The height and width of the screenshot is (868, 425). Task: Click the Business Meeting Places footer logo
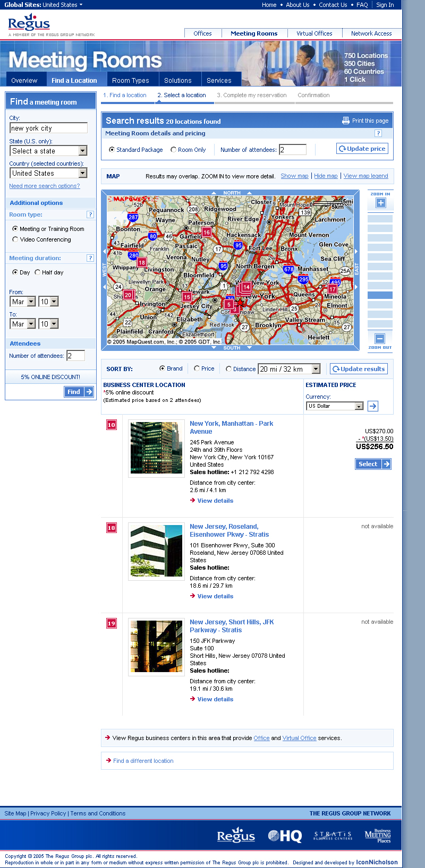pyautogui.click(x=378, y=836)
